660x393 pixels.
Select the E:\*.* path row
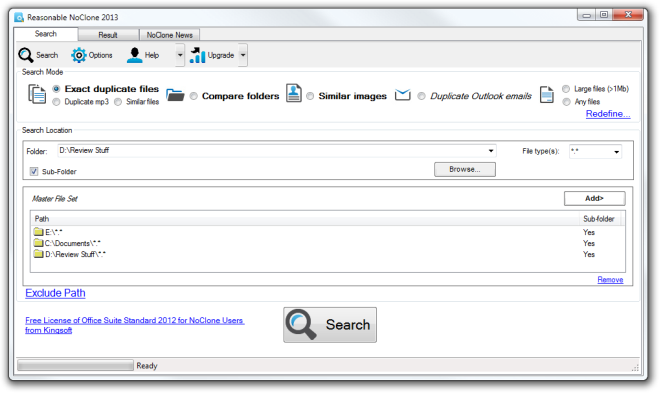(x=327, y=232)
